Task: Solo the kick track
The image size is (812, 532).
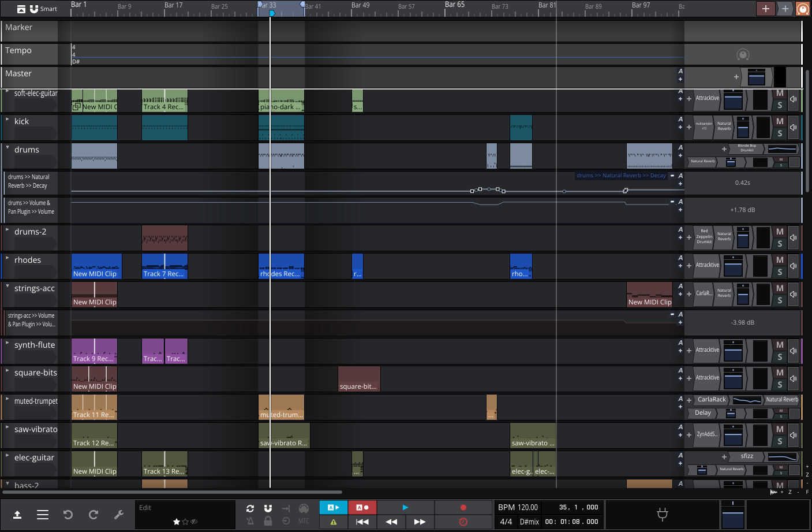Action: click(x=780, y=133)
